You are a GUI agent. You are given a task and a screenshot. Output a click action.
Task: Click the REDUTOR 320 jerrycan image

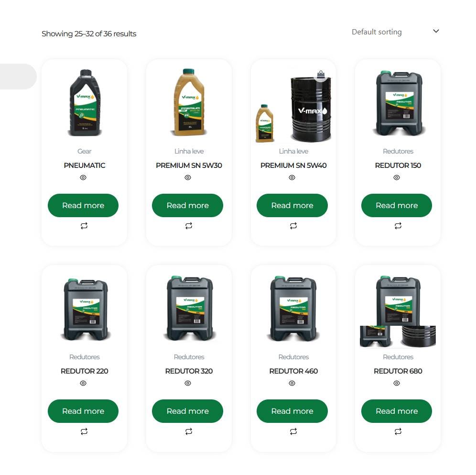coord(190,308)
